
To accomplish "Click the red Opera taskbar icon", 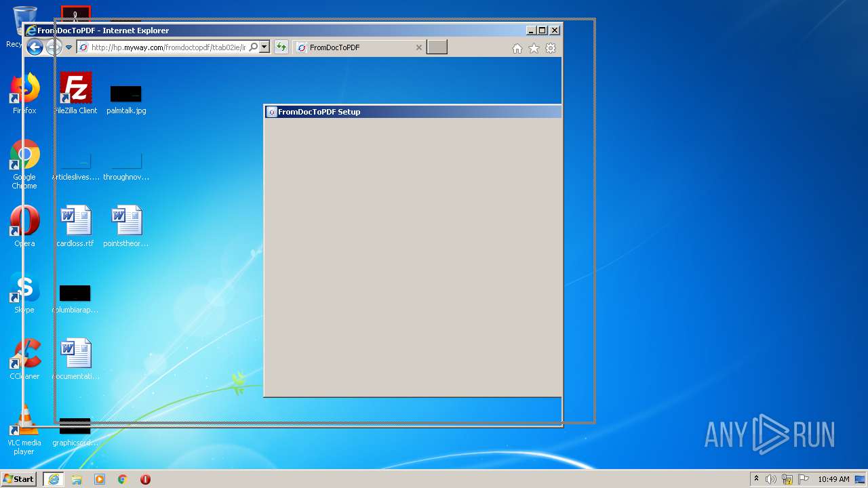I will pyautogui.click(x=145, y=479).
